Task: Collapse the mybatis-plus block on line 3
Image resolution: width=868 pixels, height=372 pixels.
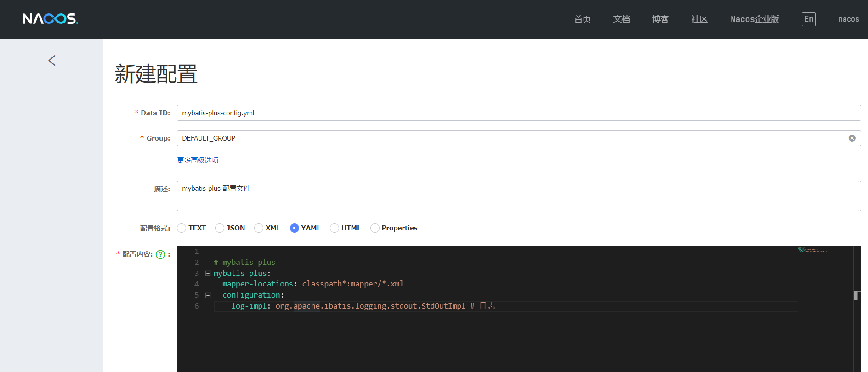Action: [x=208, y=273]
